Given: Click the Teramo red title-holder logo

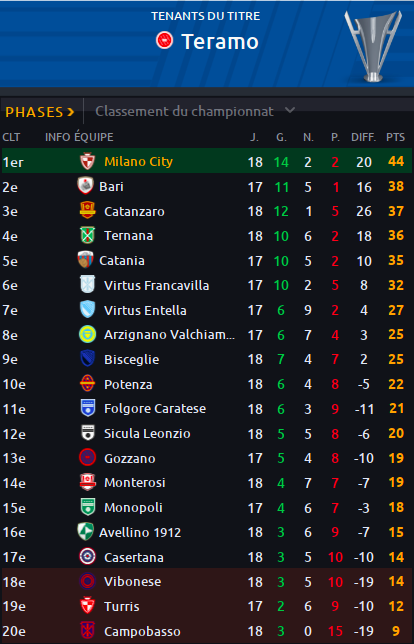Looking at the screenshot, I should (164, 41).
